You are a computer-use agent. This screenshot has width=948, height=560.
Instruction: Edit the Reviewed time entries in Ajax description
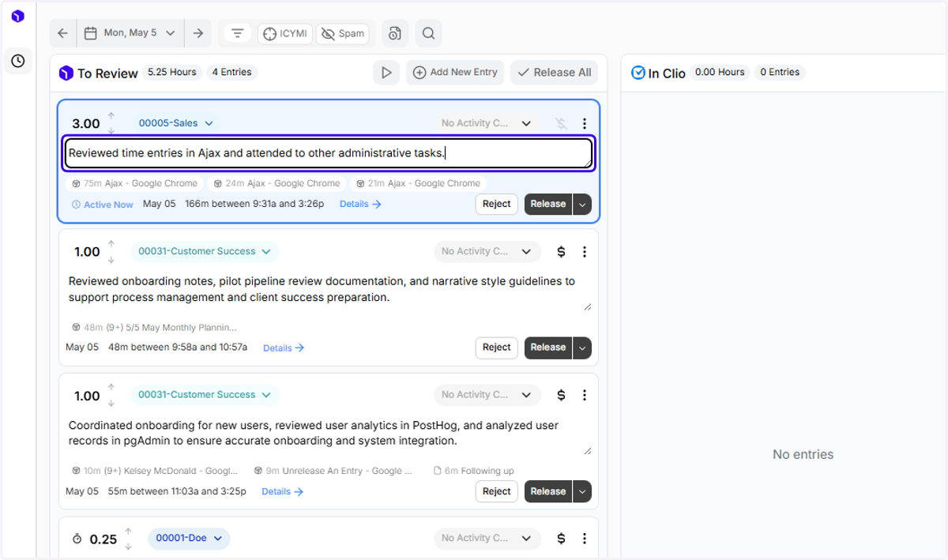(x=328, y=153)
